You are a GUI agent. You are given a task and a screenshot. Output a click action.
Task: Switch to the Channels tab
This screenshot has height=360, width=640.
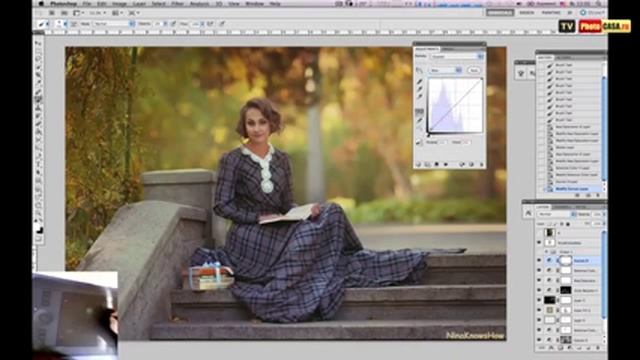(561, 207)
